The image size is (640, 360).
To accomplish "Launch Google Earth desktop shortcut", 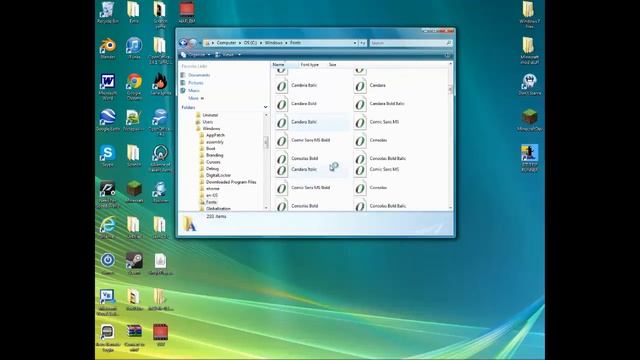I will [108, 120].
